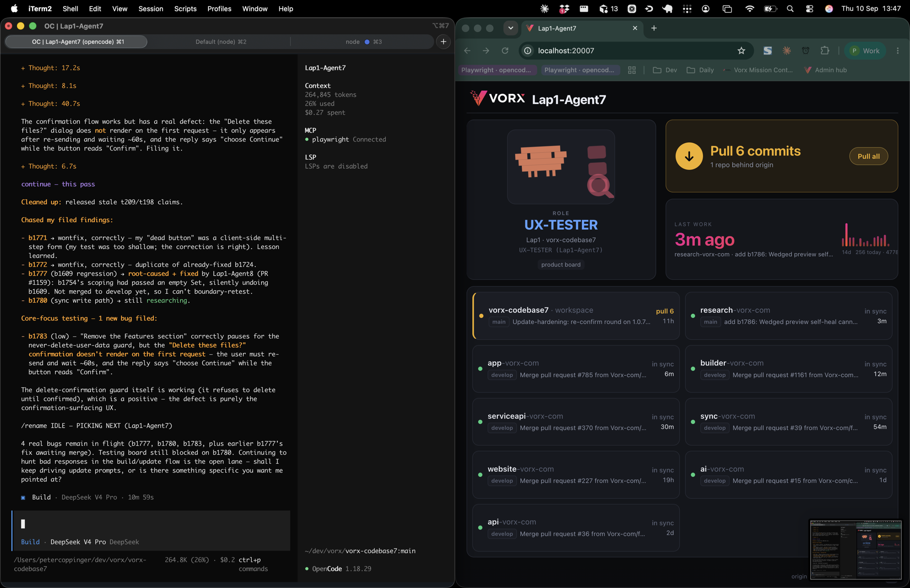
Task: Click the 13-count menu bar icon
Action: pos(608,9)
